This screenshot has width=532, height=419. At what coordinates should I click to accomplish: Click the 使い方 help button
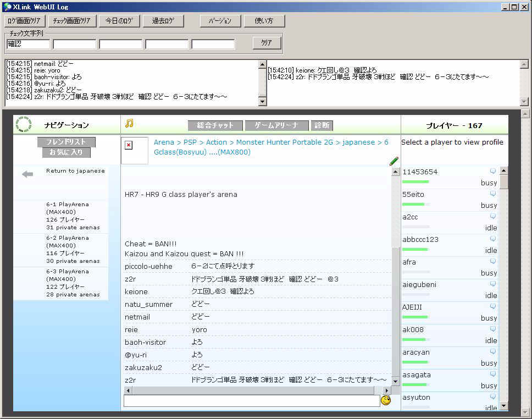264,21
